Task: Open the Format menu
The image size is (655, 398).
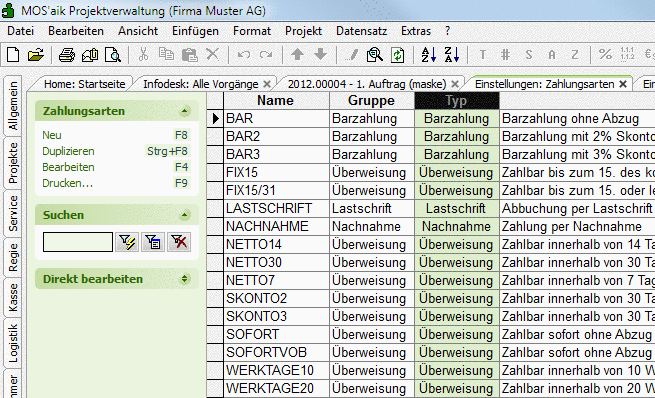Action: [x=252, y=31]
